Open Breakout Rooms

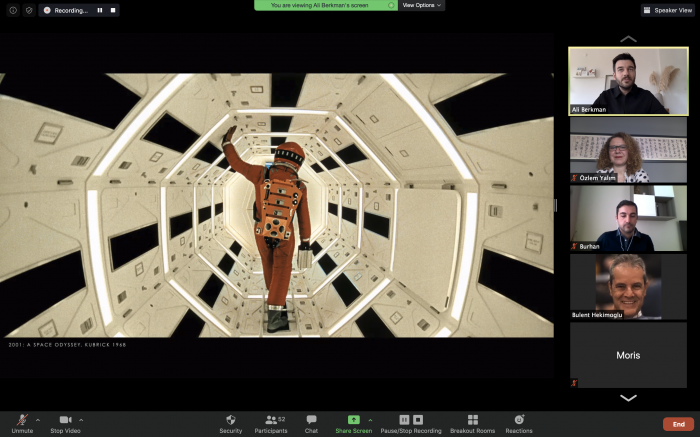tap(472, 424)
